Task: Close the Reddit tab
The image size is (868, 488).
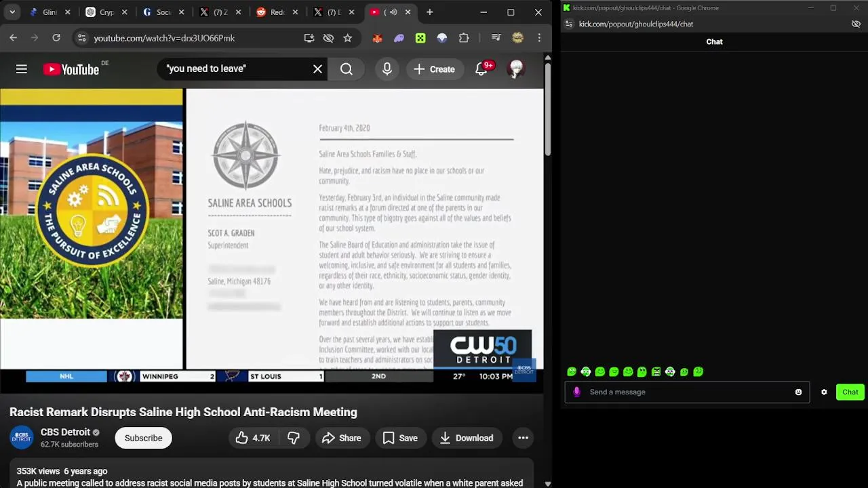Action: pos(294,12)
